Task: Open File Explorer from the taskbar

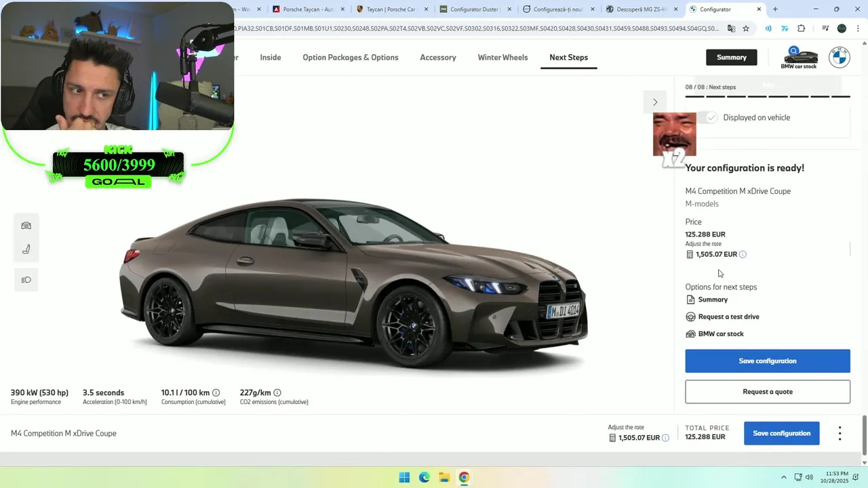Action: click(x=444, y=477)
